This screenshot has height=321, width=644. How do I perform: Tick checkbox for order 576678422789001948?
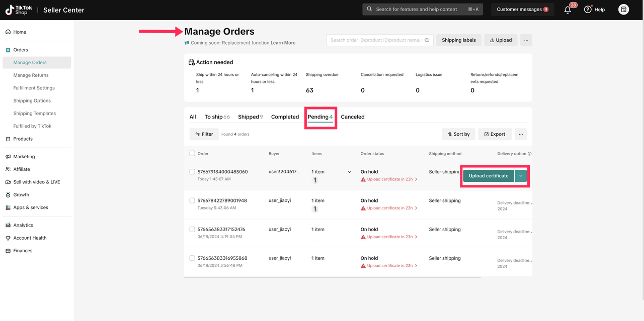[192, 200]
